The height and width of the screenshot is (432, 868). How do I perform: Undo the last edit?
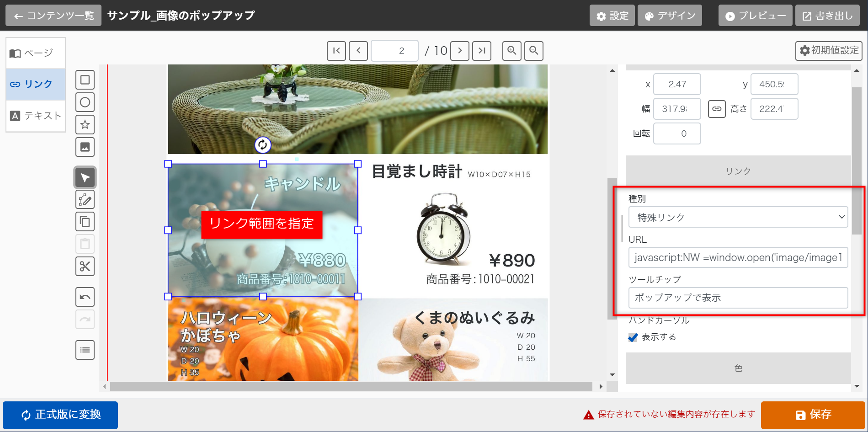click(85, 297)
